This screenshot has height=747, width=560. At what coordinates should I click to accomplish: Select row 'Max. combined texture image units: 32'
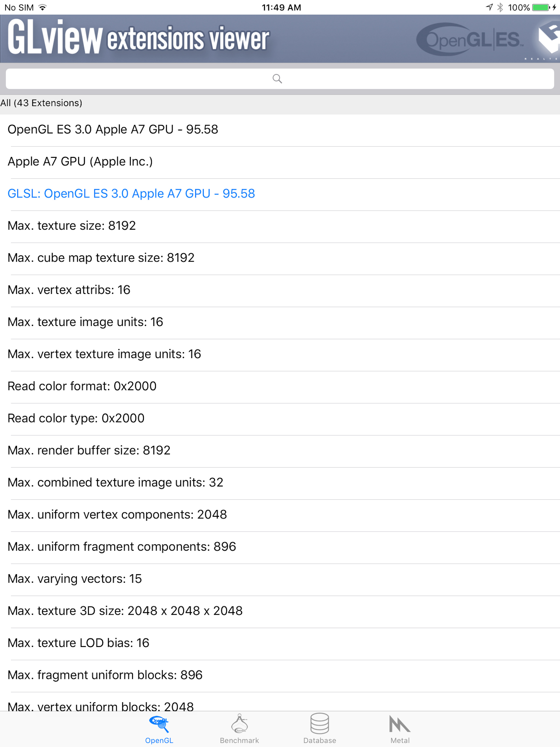[280, 483]
